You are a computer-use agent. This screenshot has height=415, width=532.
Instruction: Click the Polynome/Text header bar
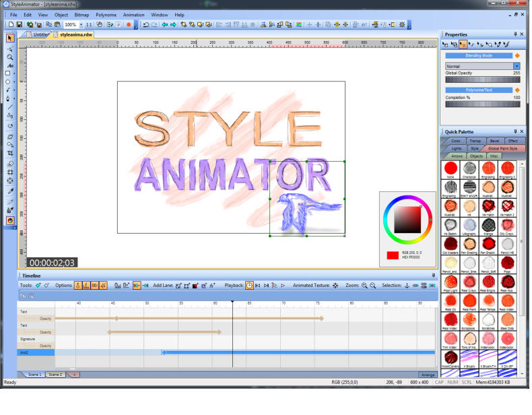479,90
